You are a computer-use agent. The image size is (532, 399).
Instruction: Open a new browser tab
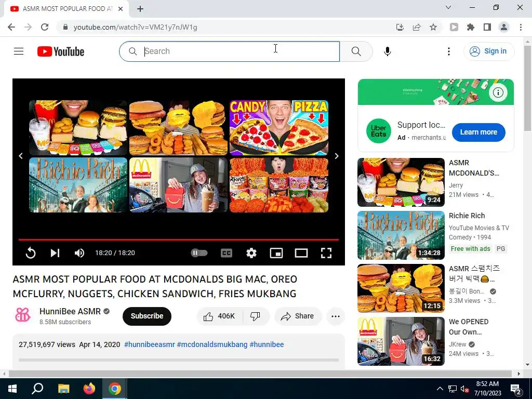[x=140, y=9]
